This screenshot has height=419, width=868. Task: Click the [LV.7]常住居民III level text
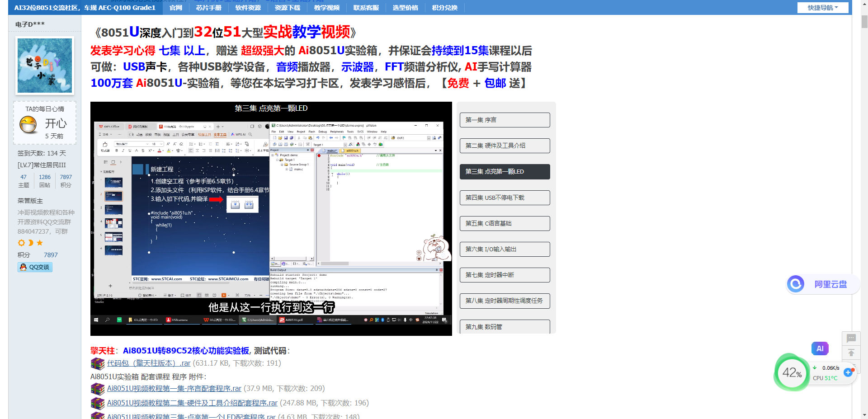[42, 165]
